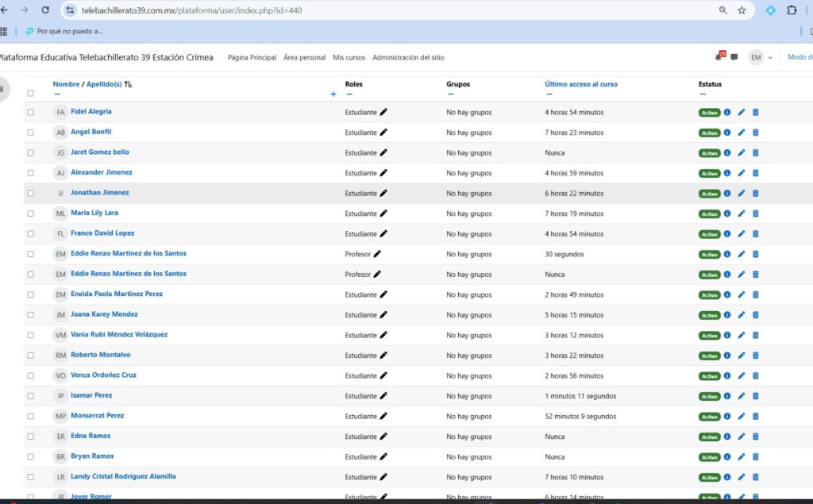Check the box next to Maria Lily Lara

(31, 214)
